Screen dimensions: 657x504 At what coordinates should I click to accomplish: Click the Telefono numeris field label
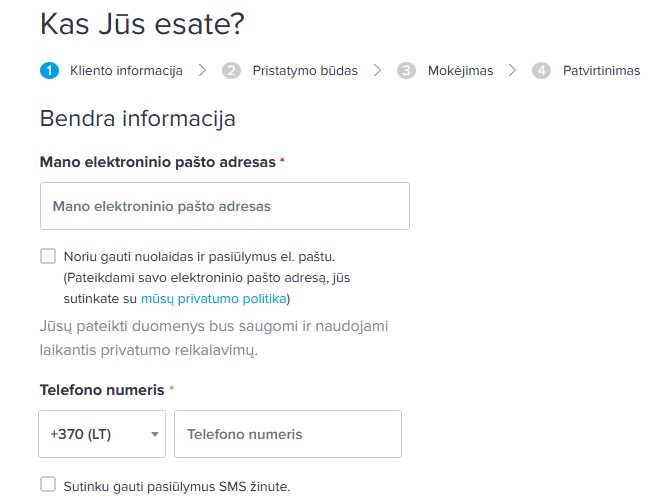[x=102, y=389]
